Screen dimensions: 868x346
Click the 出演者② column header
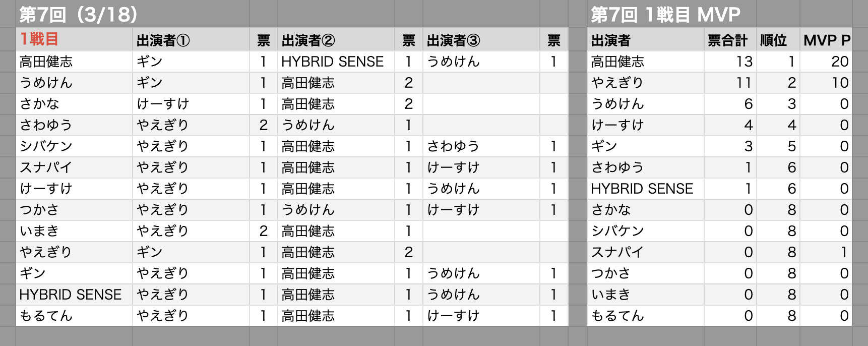[x=336, y=39]
